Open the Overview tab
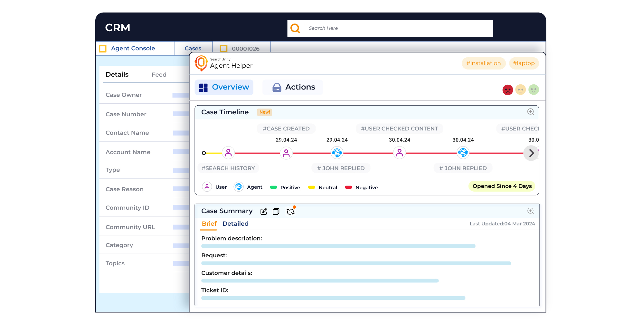This screenshot has height=322, width=644. (x=224, y=87)
